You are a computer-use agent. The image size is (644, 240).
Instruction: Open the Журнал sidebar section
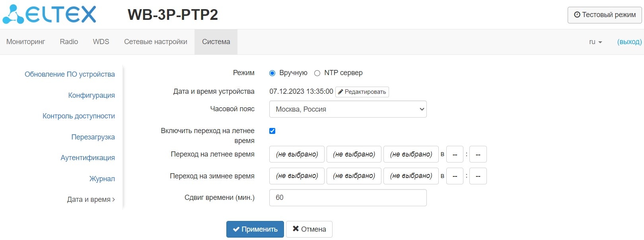[x=102, y=179]
